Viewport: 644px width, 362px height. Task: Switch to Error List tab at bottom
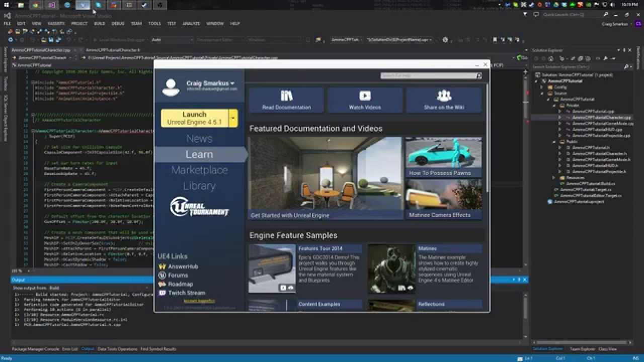[70, 348]
